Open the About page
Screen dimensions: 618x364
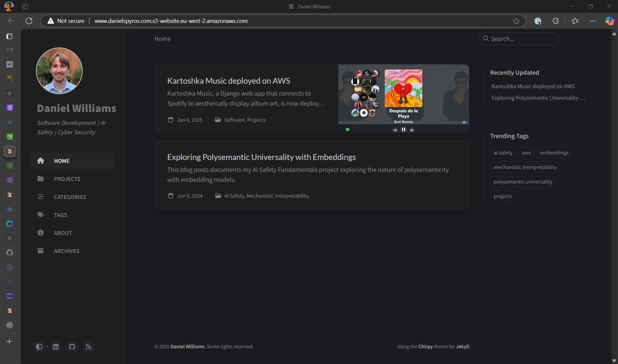tap(73, 233)
